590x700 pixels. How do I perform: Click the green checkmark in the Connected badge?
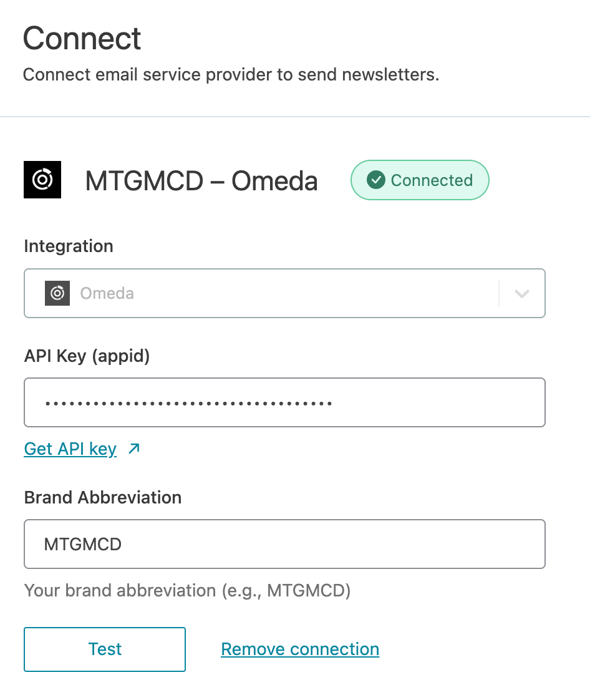(x=375, y=180)
